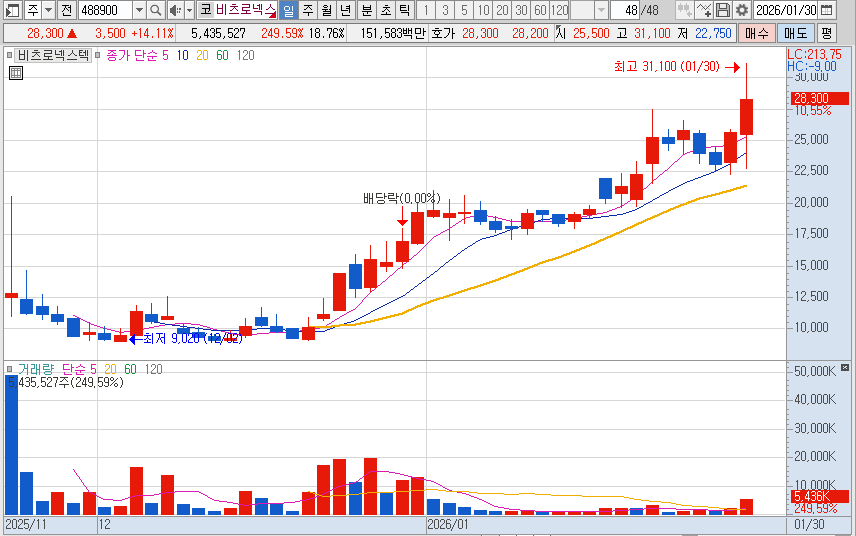Switch to 초 second chart tab
The image size is (856, 536).
point(386,10)
